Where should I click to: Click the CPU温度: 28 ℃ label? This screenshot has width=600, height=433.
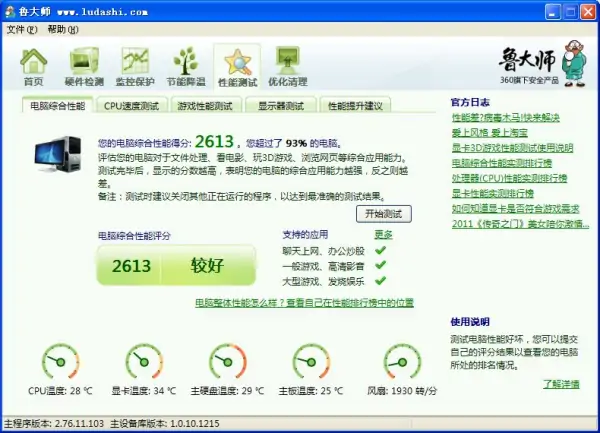pyautogui.click(x=60, y=391)
